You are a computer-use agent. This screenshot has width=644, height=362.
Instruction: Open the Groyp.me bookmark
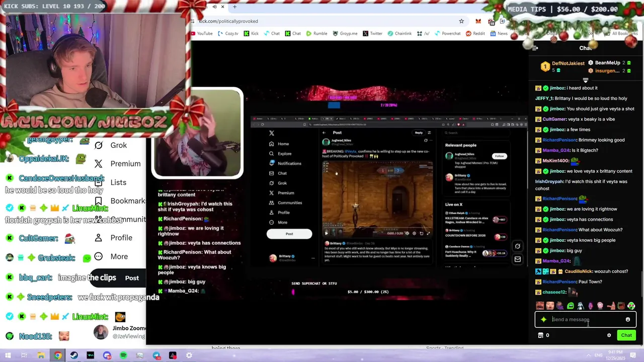pos(345,34)
